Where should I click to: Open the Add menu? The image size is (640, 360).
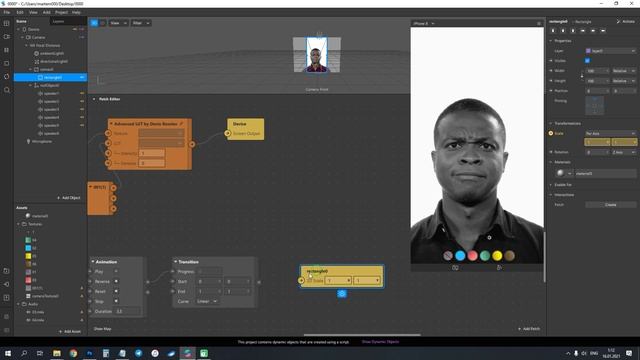click(x=47, y=12)
